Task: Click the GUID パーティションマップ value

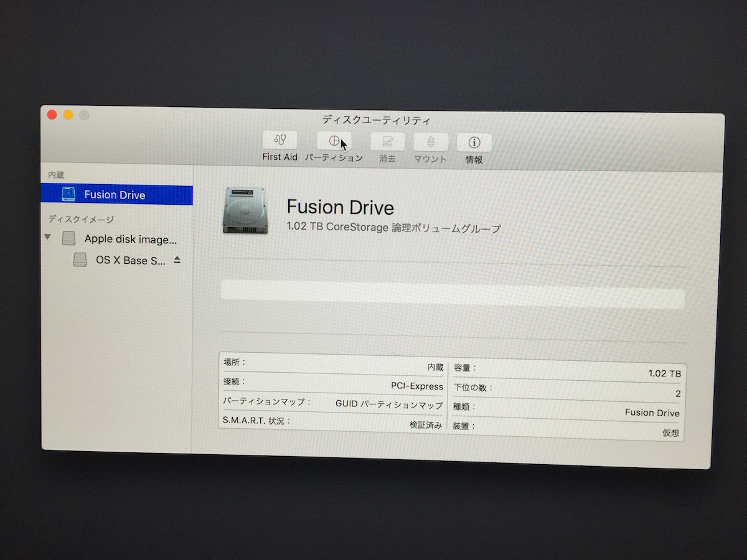Action: click(x=389, y=404)
